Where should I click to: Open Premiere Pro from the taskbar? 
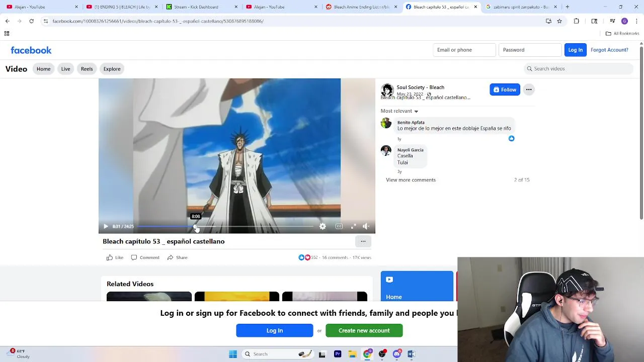pyautogui.click(x=338, y=354)
